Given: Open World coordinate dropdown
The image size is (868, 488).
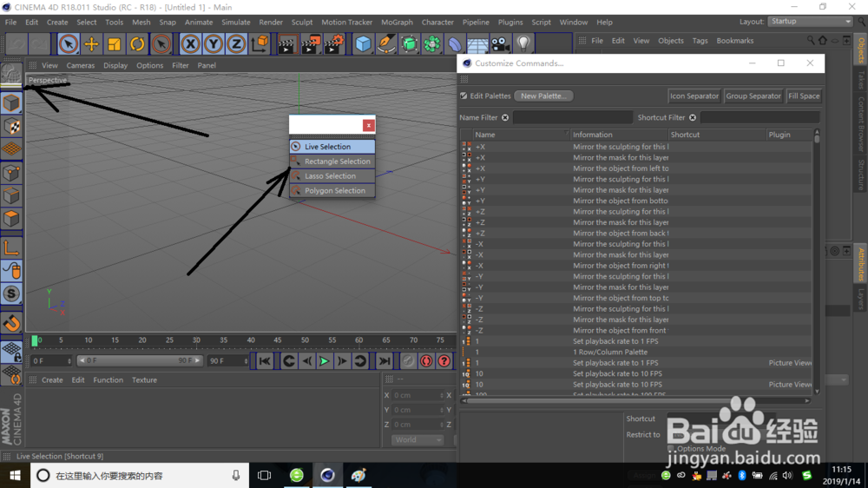Looking at the screenshot, I should click(418, 440).
